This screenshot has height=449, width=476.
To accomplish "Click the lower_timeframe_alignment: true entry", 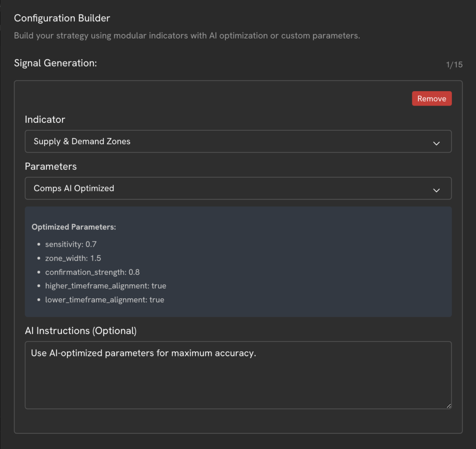I will (105, 300).
